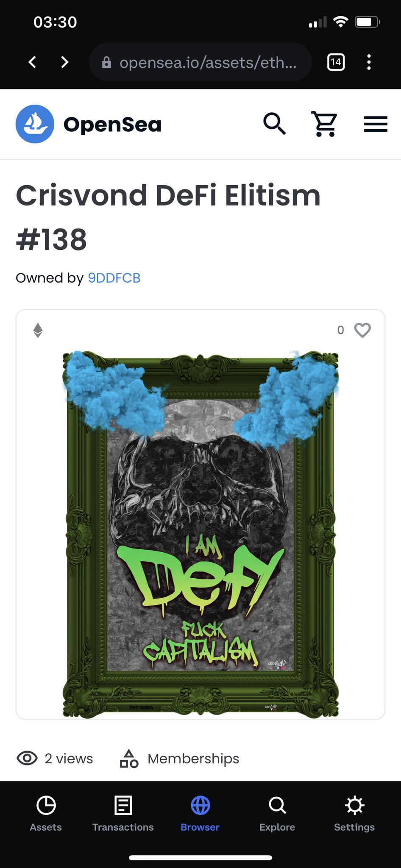Click the OpenSea sailboat logo
This screenshot has width=401, height=868.
(35, 124)
